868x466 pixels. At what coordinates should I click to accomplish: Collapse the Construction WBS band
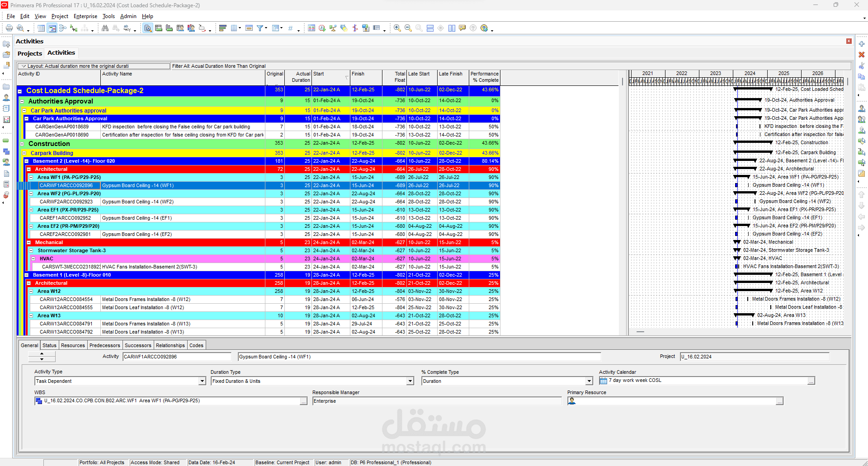point(22,144)
